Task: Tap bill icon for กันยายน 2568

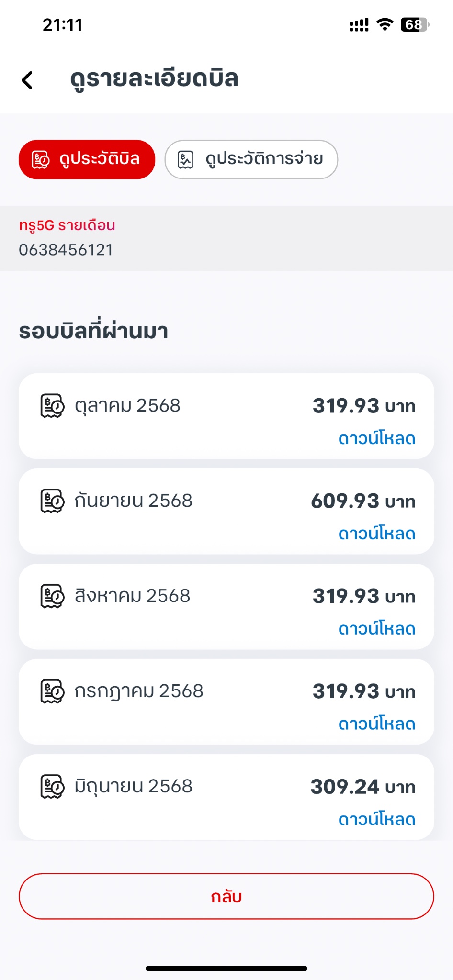Action: click(52, 501)
